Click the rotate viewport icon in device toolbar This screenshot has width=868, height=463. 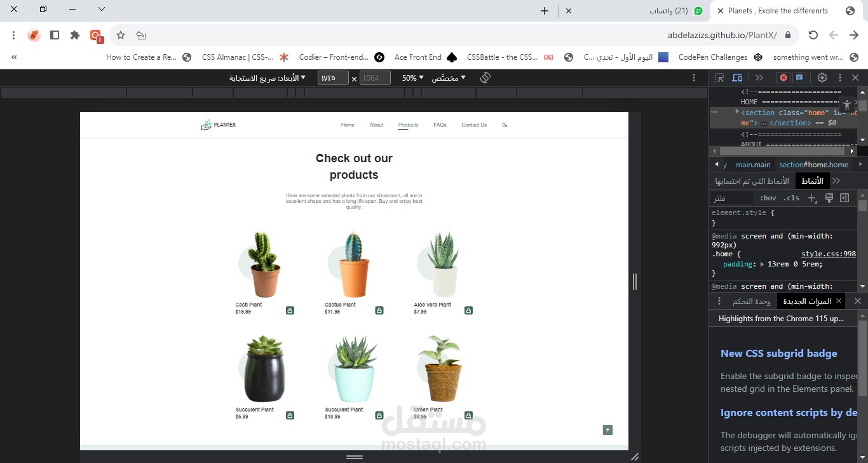point(485,77)
